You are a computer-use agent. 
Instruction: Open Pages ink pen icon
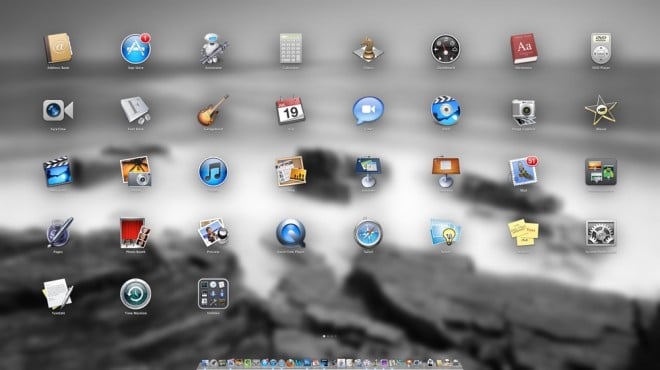click(59, 232)
